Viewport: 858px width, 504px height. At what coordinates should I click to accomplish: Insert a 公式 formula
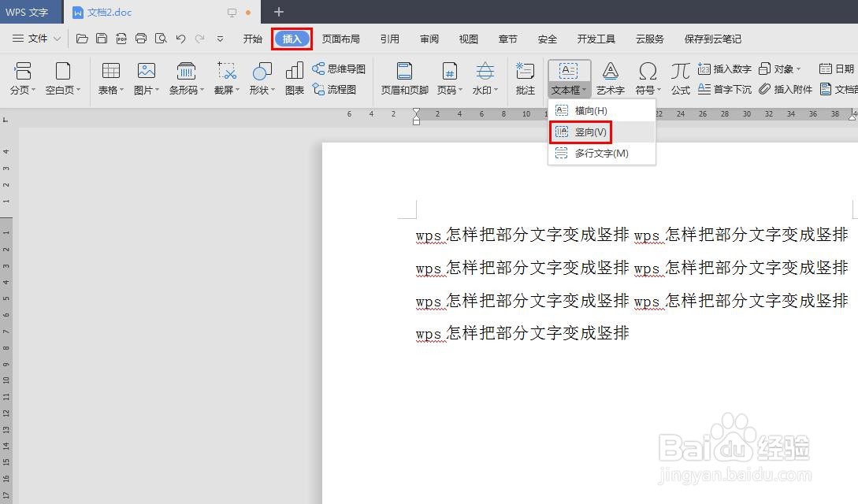pos(680,78)
